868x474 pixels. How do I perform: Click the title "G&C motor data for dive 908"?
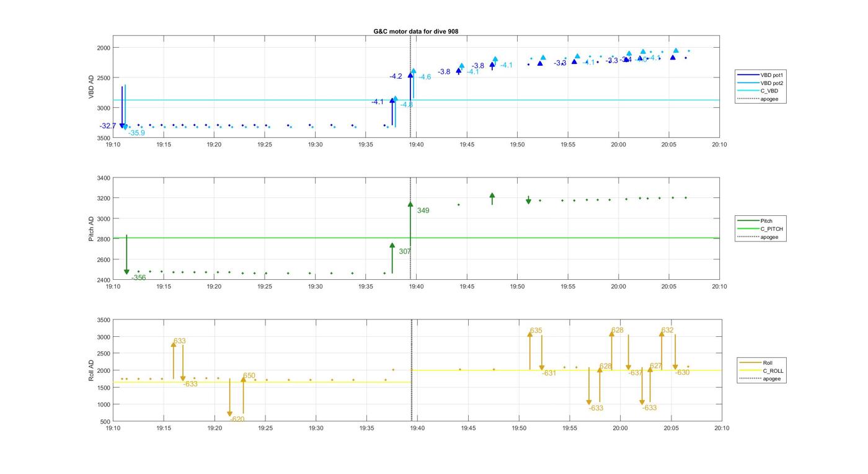click(415, 31)
